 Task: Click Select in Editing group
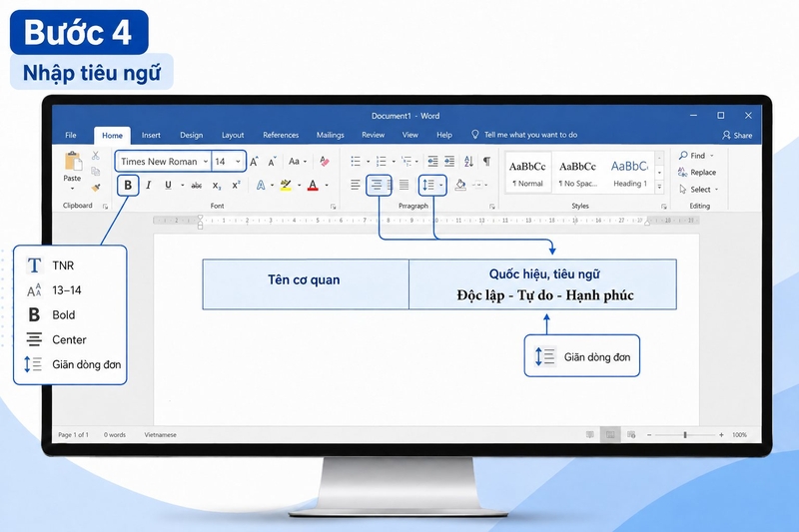tap(699, 189)
